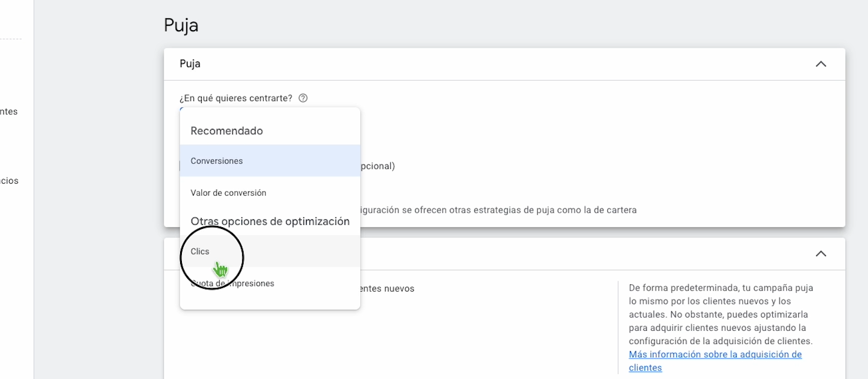Screen dimensions: 868x379
Task: Click the 'Recomendado' group heading
Action: 226,131
